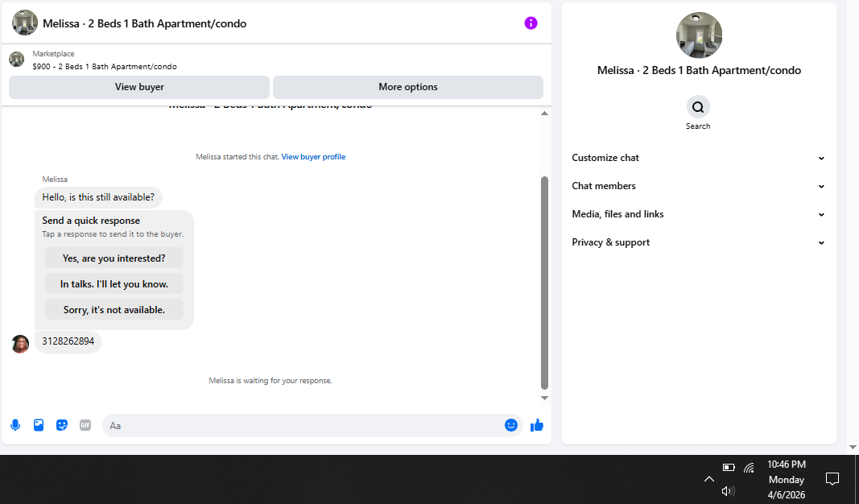Click the "Hello, is this still available?" message
The height and width of the screenshot is (504, 859).
(98, 197)
